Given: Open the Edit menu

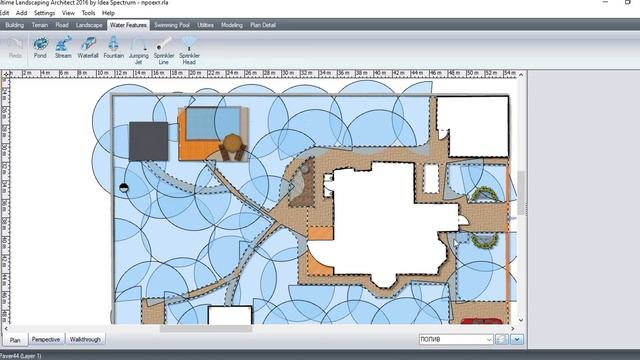Looking at the screenshot, I should coord(4,13).
